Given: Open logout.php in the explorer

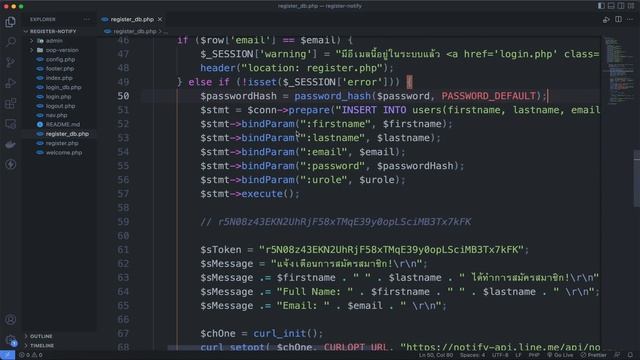Looking at the screenshot, I should pyautogui.click(x=60, y=106).
